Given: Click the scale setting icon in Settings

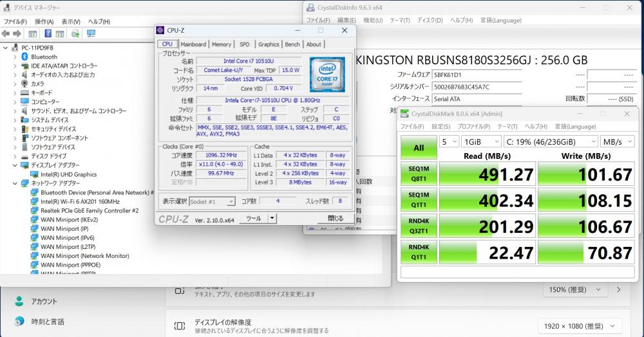Looking at the screenshot, I should click(x=180, y=290).
